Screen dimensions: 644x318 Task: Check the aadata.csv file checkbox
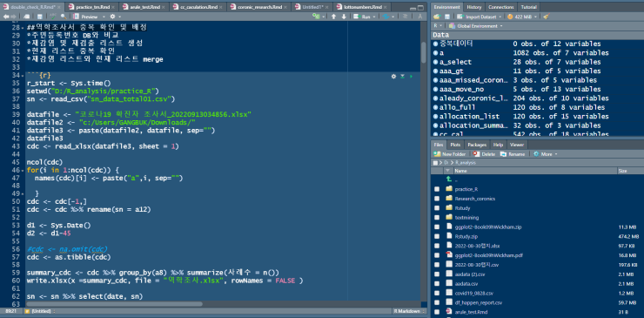[x=437, y=284]
